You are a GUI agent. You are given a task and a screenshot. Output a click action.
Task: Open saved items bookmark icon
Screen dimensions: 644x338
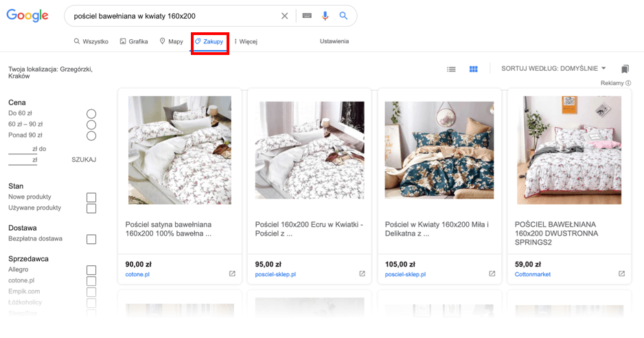625,69
